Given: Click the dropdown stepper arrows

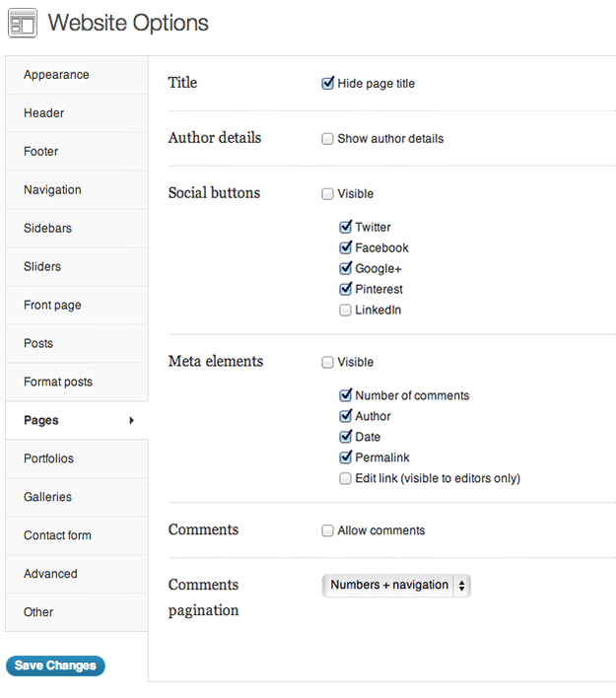Looking at the screenshot, I should [461, 586].
